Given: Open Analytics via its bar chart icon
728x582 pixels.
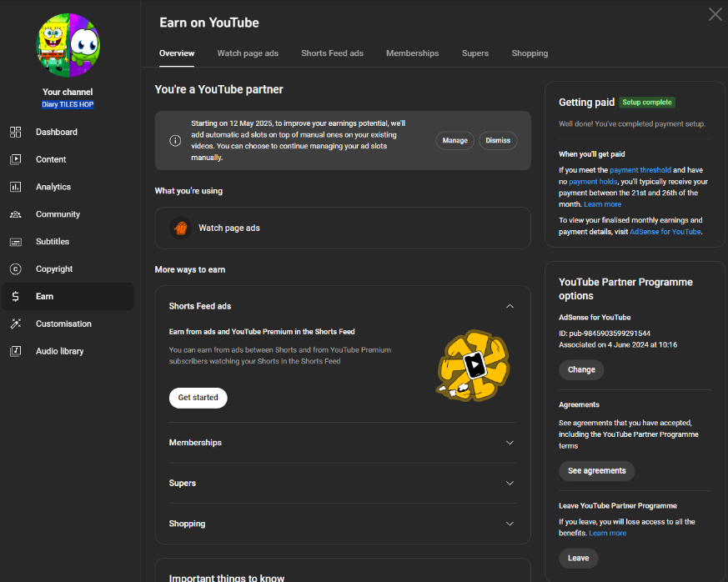Looking at the screenshot, I should tap(15, 187).
